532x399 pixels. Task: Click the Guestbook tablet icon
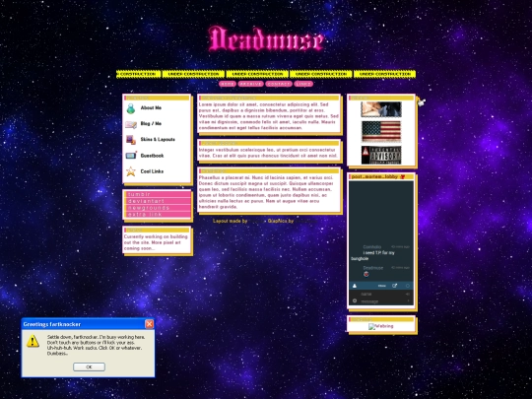coord(131,156)
